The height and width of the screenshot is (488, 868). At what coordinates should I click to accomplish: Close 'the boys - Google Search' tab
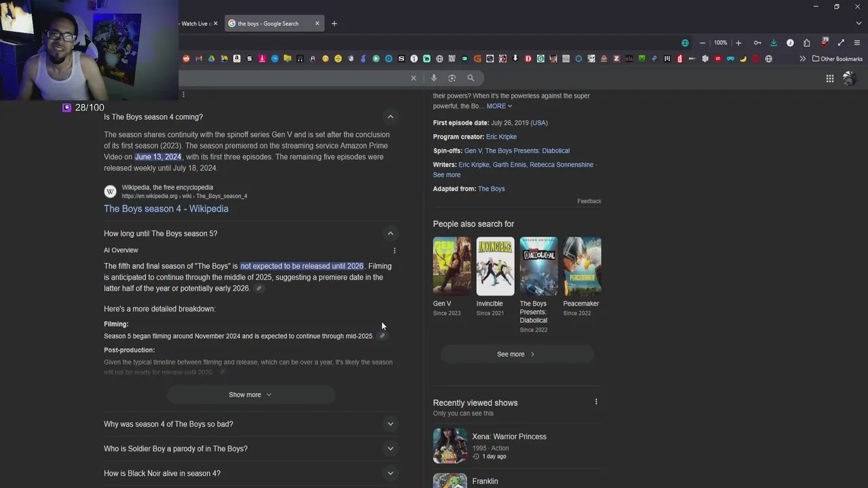[x=317, y=24]
